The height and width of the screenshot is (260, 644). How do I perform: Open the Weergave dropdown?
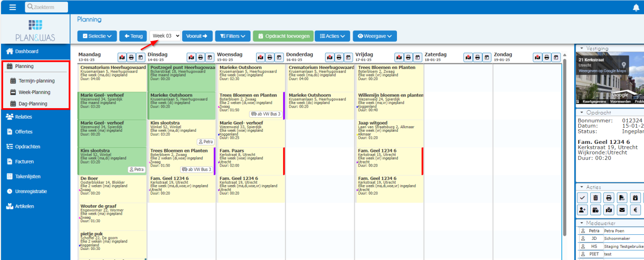(x=375, y=36)
